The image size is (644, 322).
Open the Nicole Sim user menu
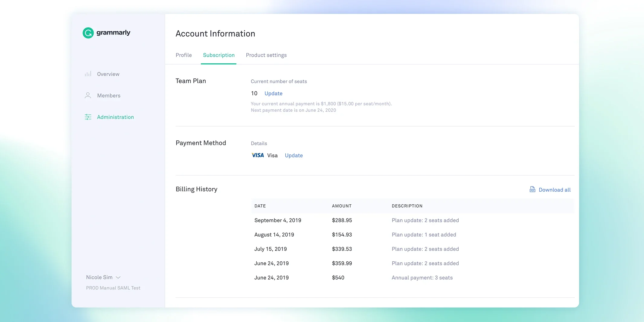[99, 277]
